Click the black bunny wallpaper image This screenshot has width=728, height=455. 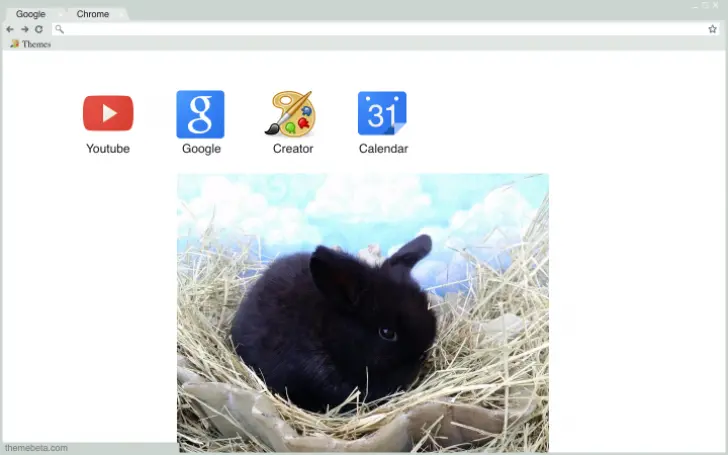[362, 312]
